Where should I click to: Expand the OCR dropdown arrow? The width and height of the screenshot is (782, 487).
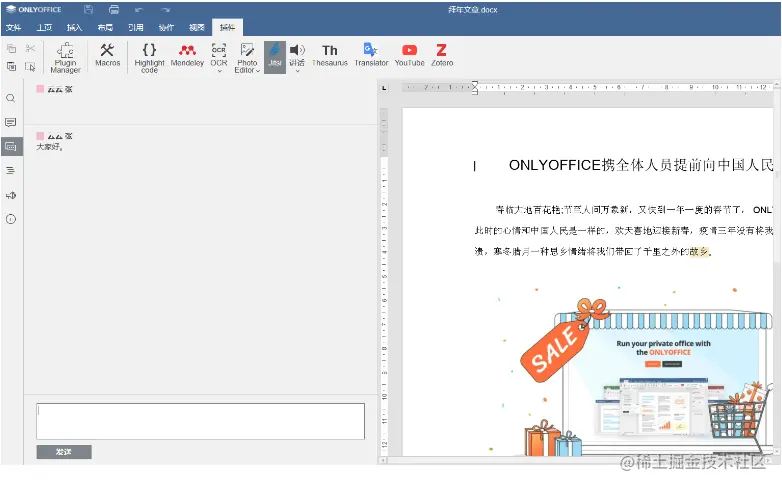[x=219, y=71]
